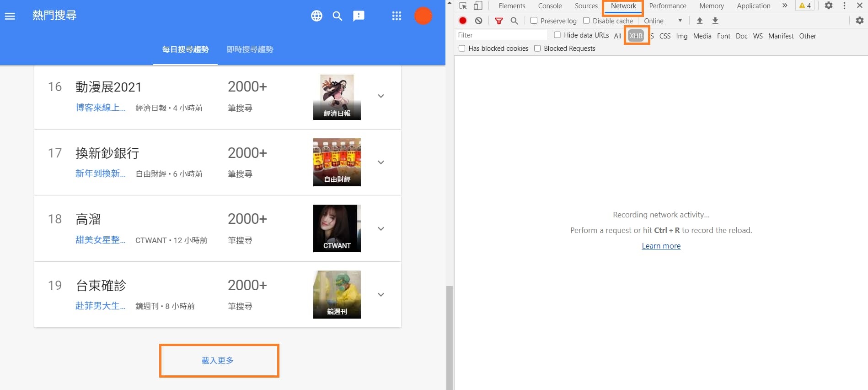Switch to the Memory tab
Screen dimensions: 868x390
tap(712, 5)
